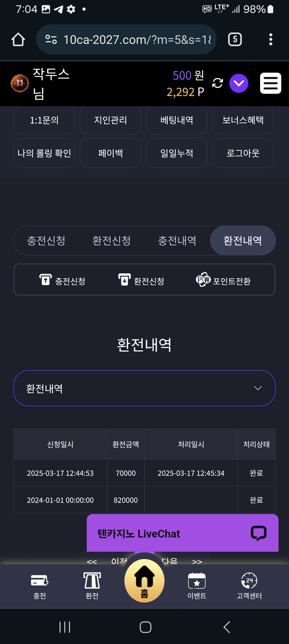Open the browser tab switcher showing 5
The width and height of the screenshot is (289, 644).
click(235, 40)
